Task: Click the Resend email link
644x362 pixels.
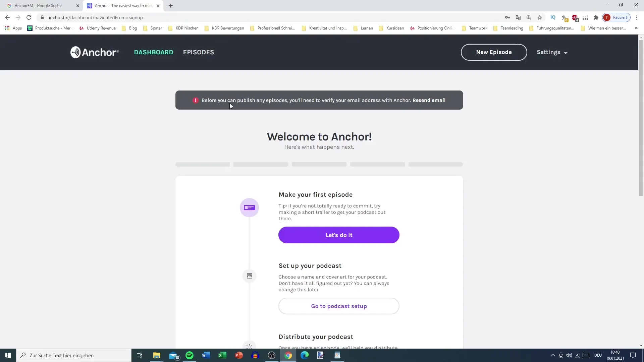Action: point(429,100)
